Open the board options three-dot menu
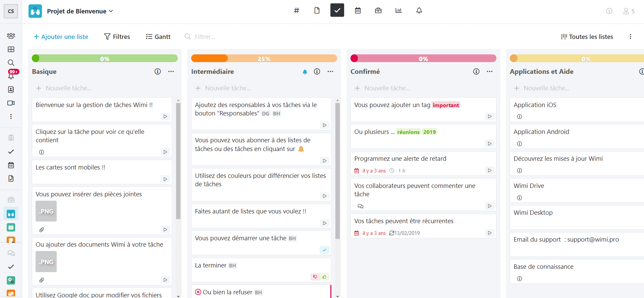The image size is (644, 298). point(631,37)
